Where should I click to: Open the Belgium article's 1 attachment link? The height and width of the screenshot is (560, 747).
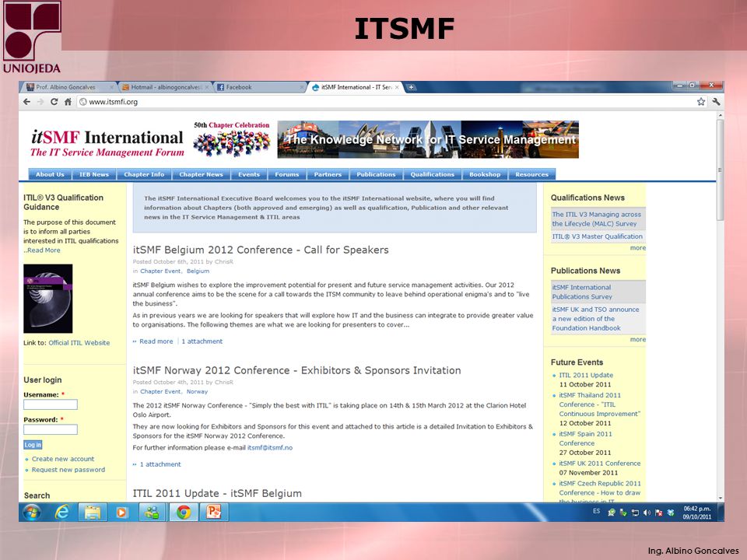202,341
